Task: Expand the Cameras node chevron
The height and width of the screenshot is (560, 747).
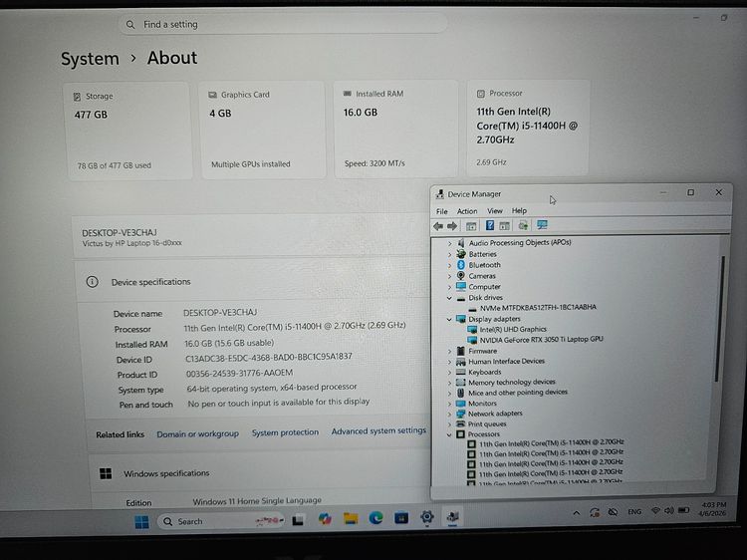Action: pyautogui.click(x=449, y=276)
